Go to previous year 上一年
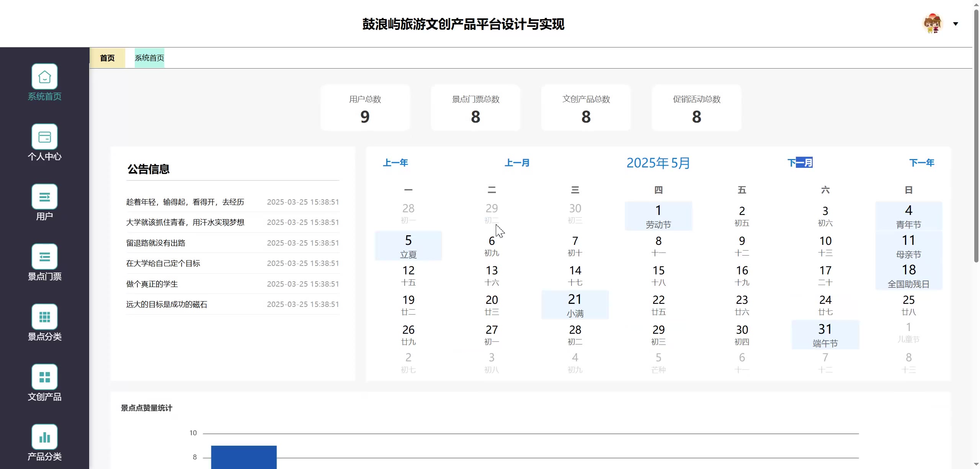The image size is (980, 469). (395, 163)
